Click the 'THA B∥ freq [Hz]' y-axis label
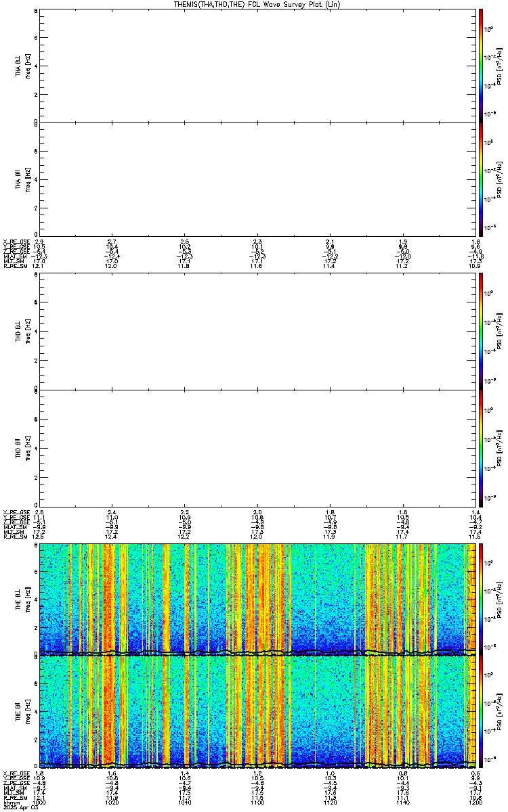 22,179
